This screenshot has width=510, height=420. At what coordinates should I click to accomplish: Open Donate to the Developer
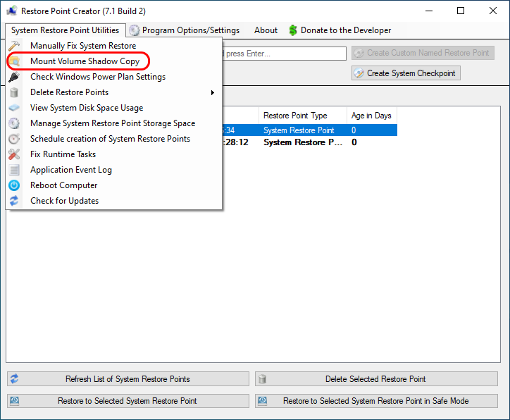[x=340, y=30]
